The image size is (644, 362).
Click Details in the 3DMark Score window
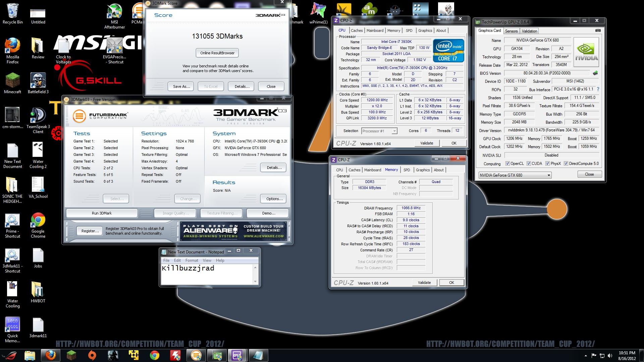click(242, 86)
